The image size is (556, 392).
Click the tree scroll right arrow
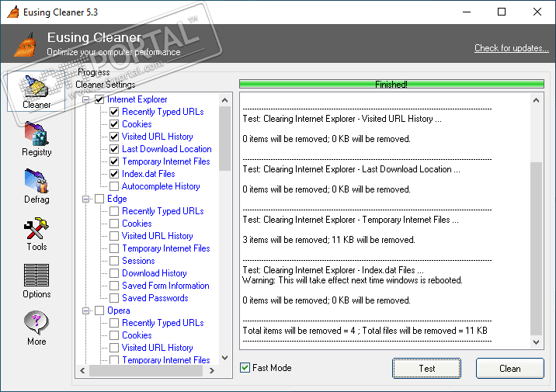(x=212, y=371)
